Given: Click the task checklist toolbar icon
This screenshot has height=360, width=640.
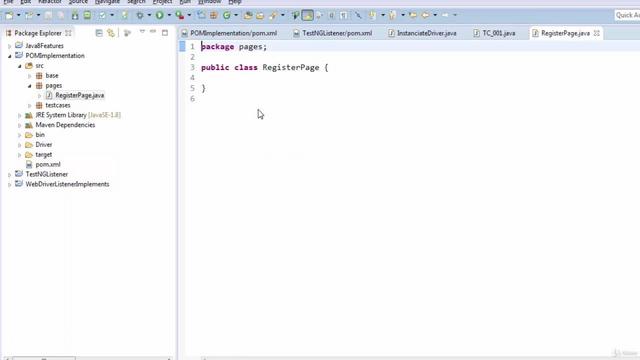Looking at the screenshot, I should [x=102, y=16].
